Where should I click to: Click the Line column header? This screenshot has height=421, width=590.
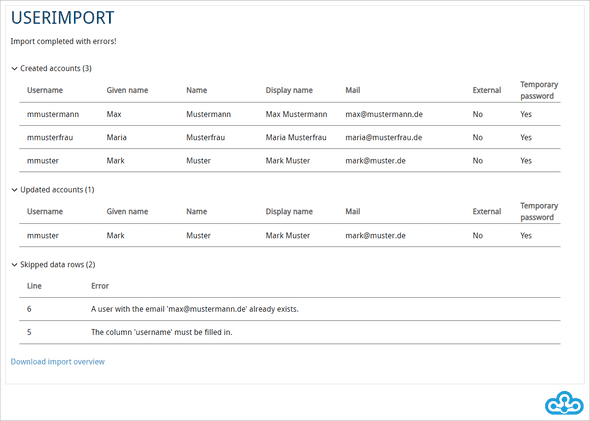tap(34, 286)
